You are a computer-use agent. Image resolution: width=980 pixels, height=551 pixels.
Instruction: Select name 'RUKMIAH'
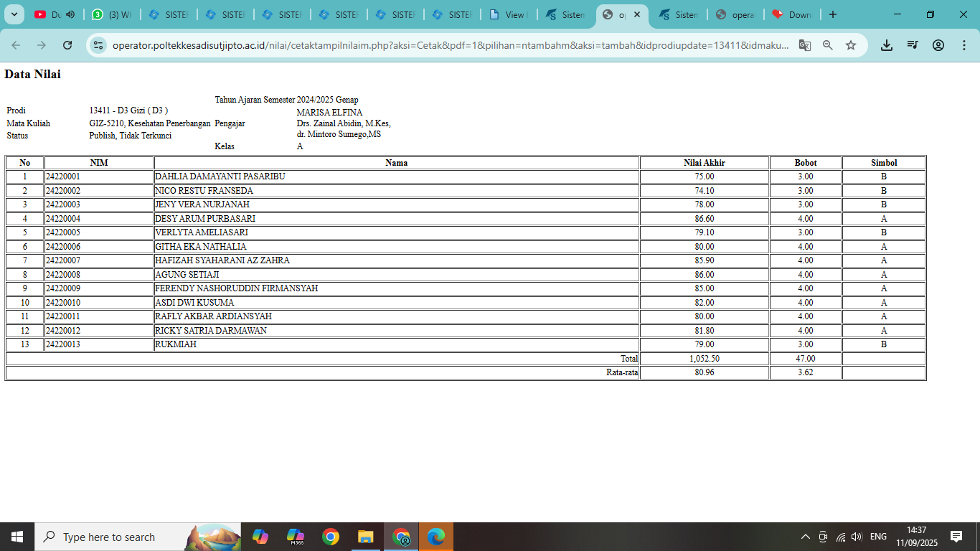(176, 344)
